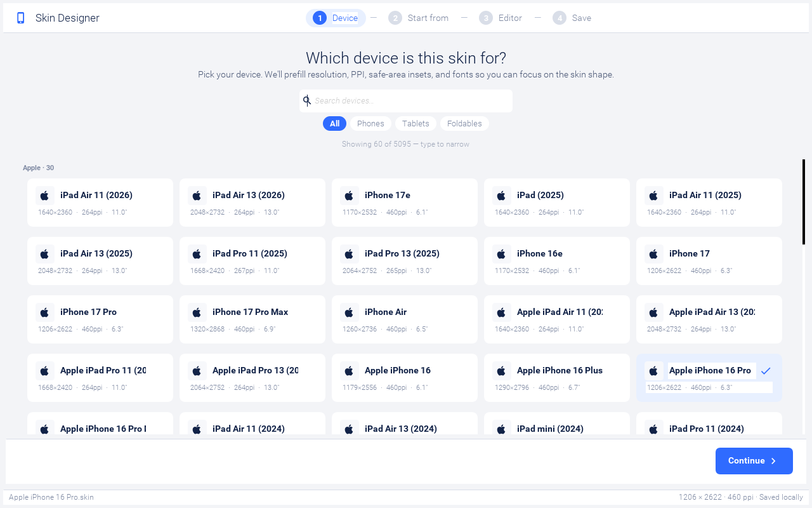Click Apple logo on iPad mini (2024) card
The image size is (812, 508).
tap(501, 429)
